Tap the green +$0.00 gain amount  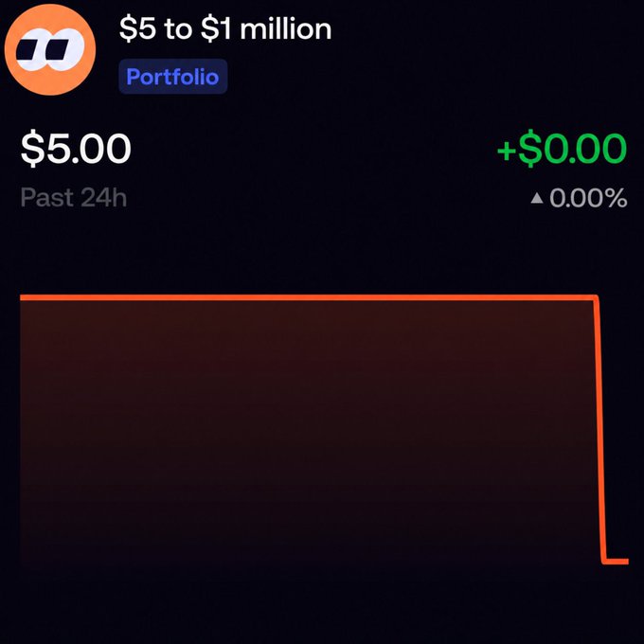click(x=562, y=149)
